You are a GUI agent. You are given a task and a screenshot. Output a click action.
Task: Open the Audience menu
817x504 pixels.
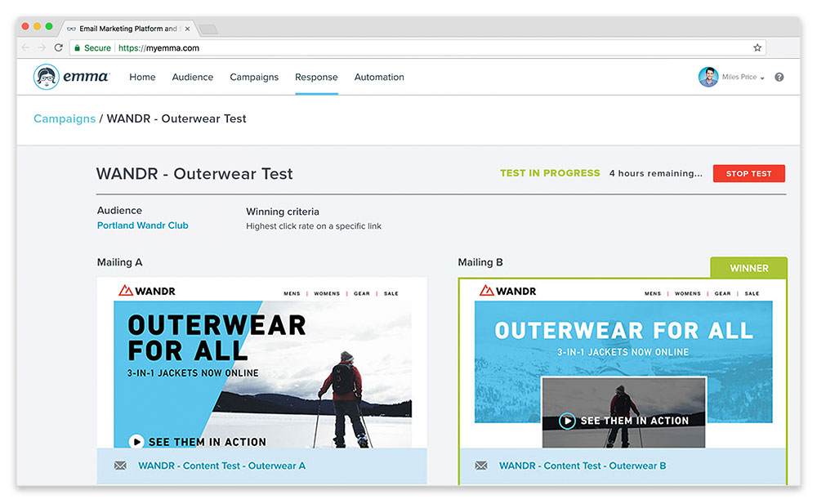[x=193, y=77]
